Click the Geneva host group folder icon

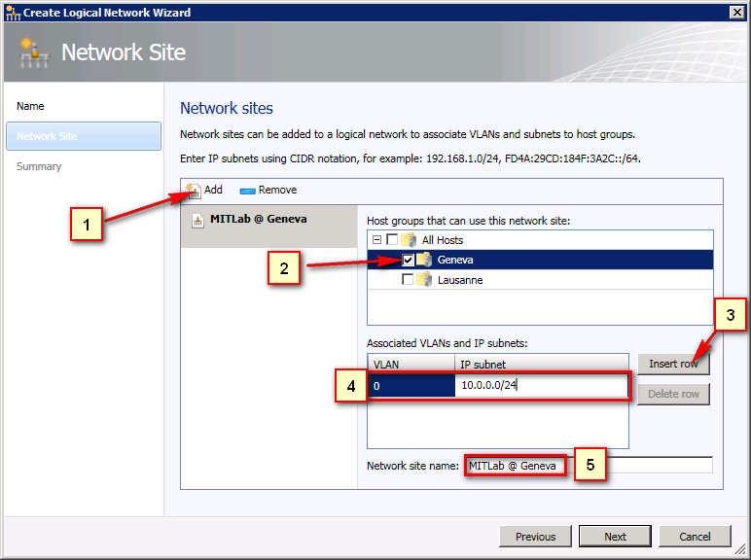click(425, 260)
